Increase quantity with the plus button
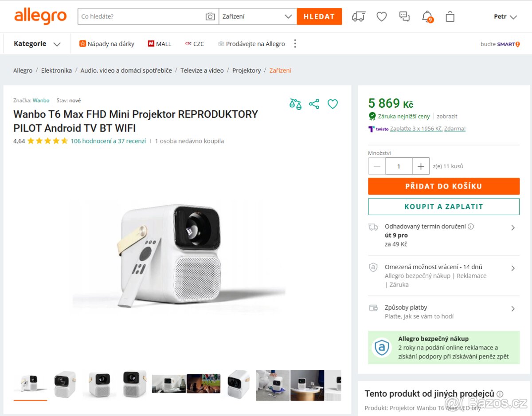Screen dimensions: 532x416 click(421, 166)
